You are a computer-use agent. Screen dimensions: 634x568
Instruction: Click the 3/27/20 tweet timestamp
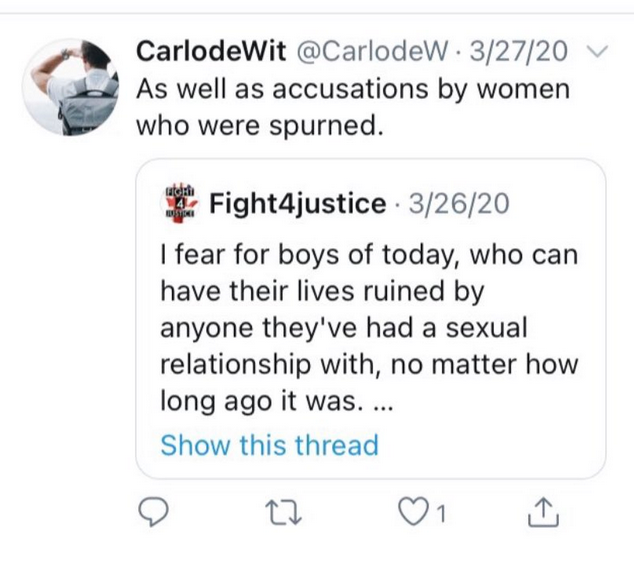tap(518, 52)
